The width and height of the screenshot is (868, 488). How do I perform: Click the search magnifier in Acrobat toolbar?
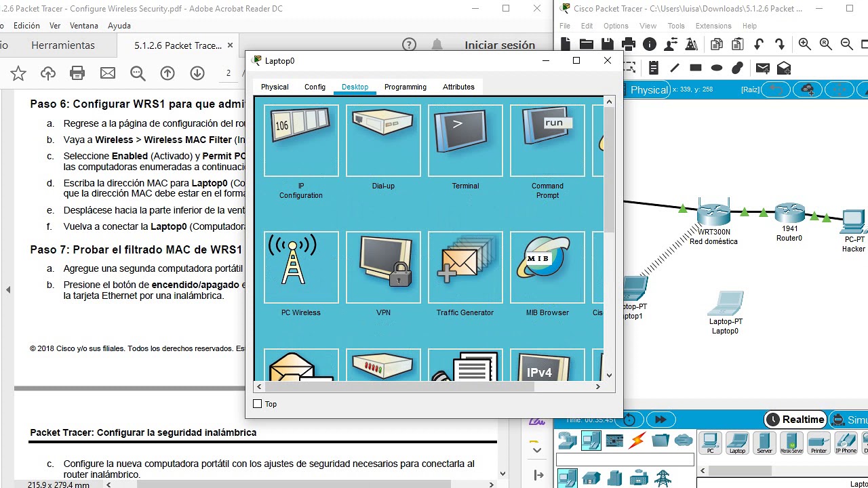pyautogui.click(x=138, y=73)
